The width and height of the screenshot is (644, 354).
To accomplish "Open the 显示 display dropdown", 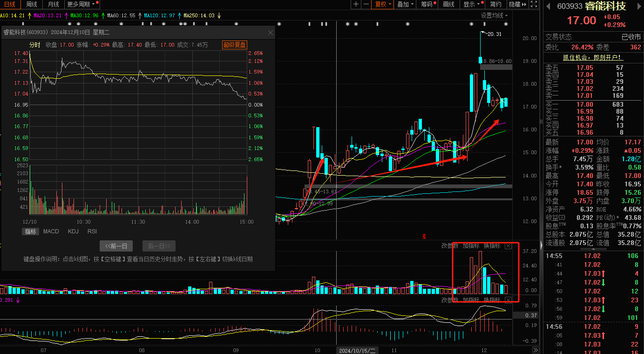I will pos(471,4).
